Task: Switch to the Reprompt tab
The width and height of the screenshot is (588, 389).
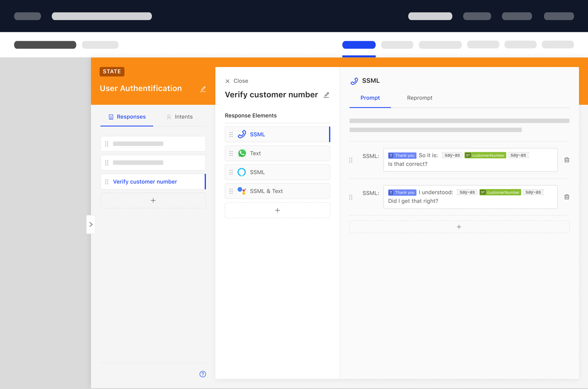Action: point(419,98)
